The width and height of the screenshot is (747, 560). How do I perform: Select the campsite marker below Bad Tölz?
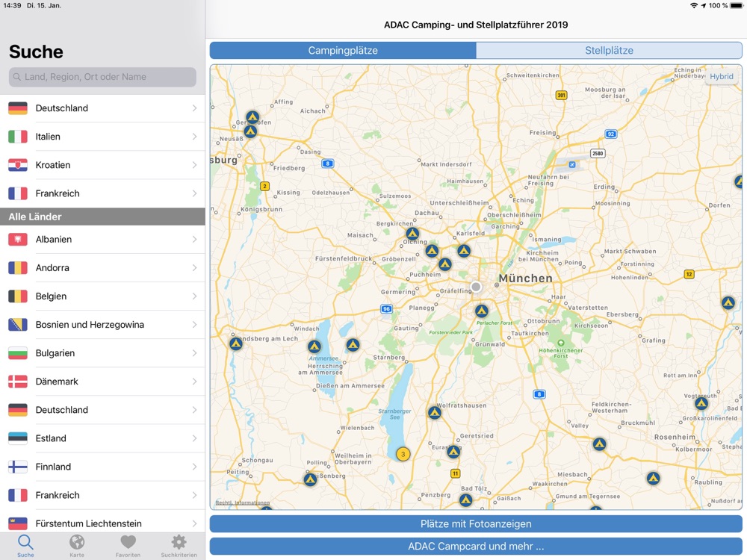coord(465,500)
